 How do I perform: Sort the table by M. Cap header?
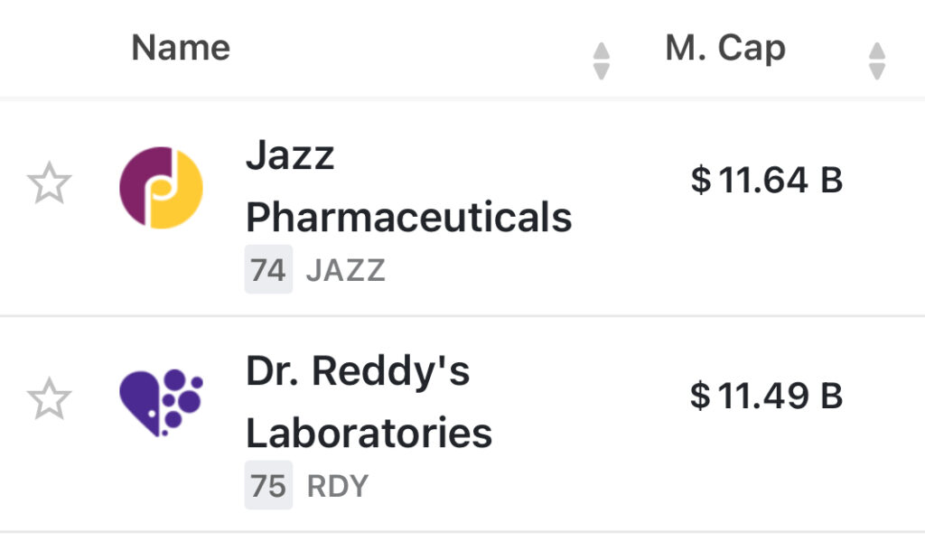tap(725, 48)
